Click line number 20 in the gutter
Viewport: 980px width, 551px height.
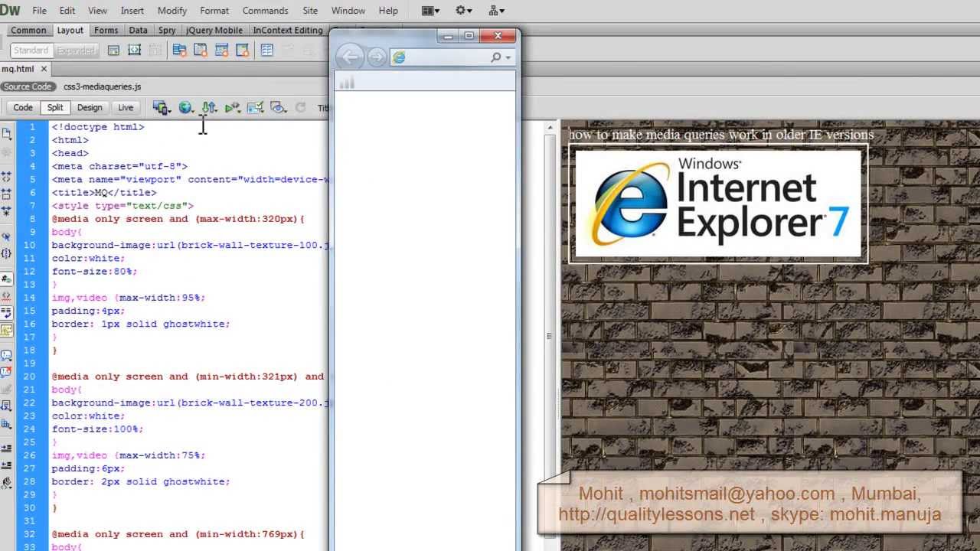[x=29, y=377]
